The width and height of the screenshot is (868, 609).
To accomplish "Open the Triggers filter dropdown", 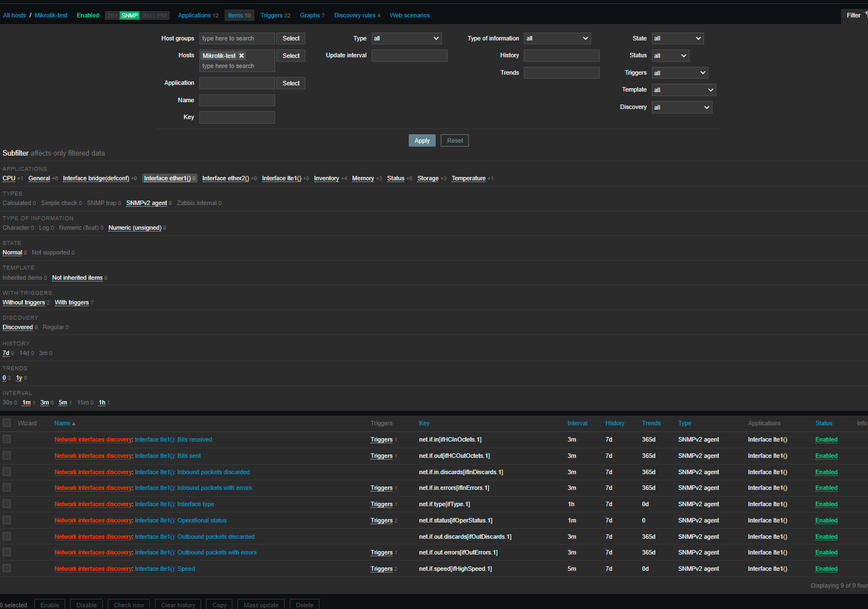I will tap(680, 73).
